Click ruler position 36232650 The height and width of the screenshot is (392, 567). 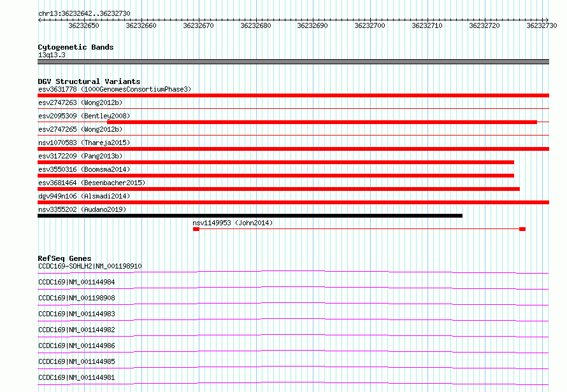[83, 25]
